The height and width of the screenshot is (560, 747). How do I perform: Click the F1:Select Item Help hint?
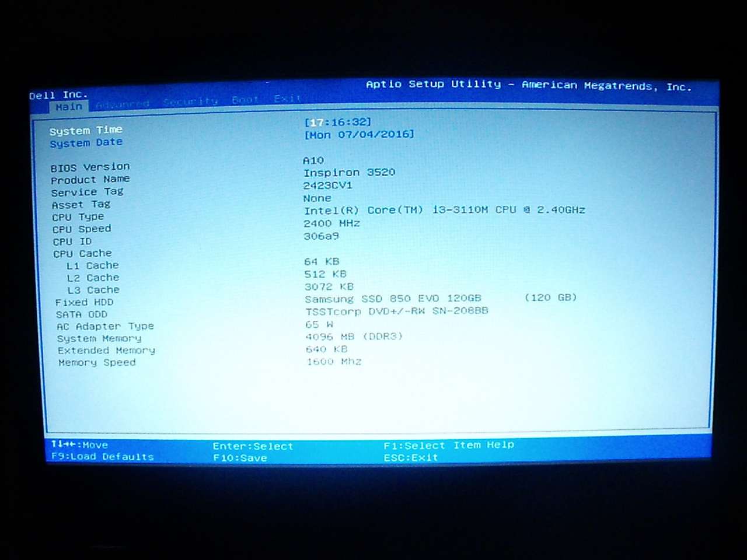(x=449, y=445)
